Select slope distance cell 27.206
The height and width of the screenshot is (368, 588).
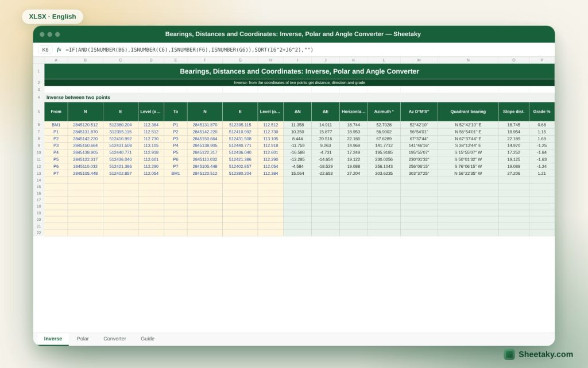click(x=514, y=174)
